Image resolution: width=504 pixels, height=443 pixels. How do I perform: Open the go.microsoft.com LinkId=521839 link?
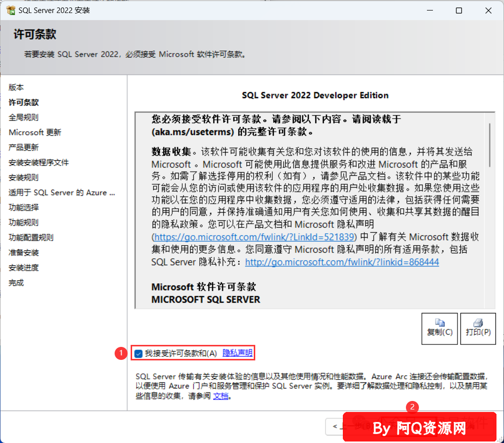tap(254, 237)
